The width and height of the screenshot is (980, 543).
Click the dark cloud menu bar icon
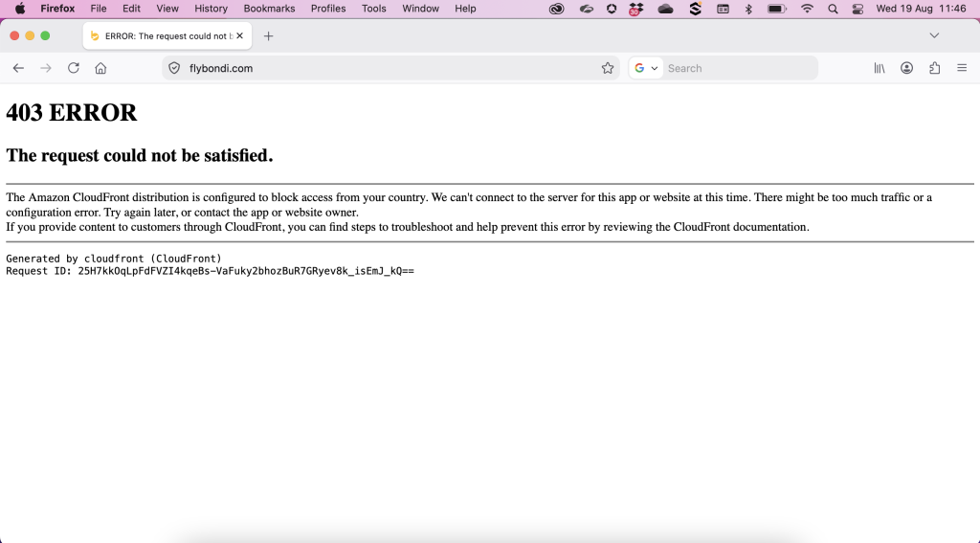pyautogui.click(x=666, y=9)
